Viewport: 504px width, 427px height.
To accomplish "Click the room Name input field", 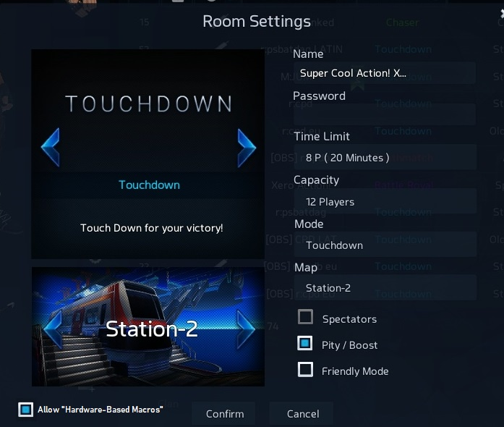I will click(x=384, y=73).
